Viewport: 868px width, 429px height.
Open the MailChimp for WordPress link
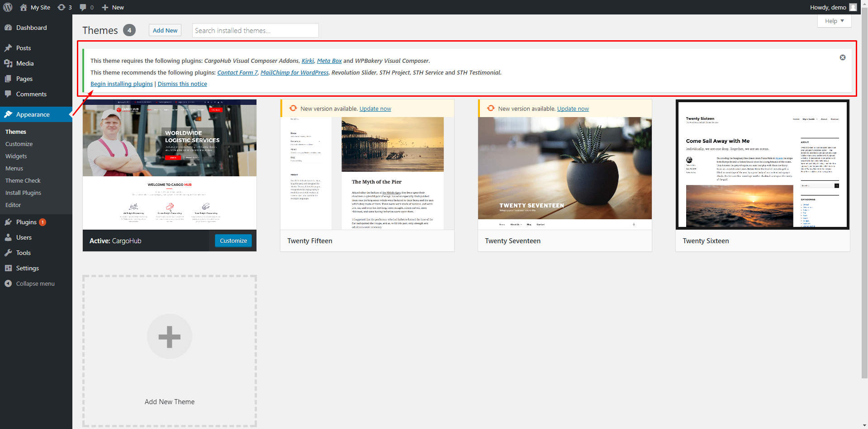(294, 72)
